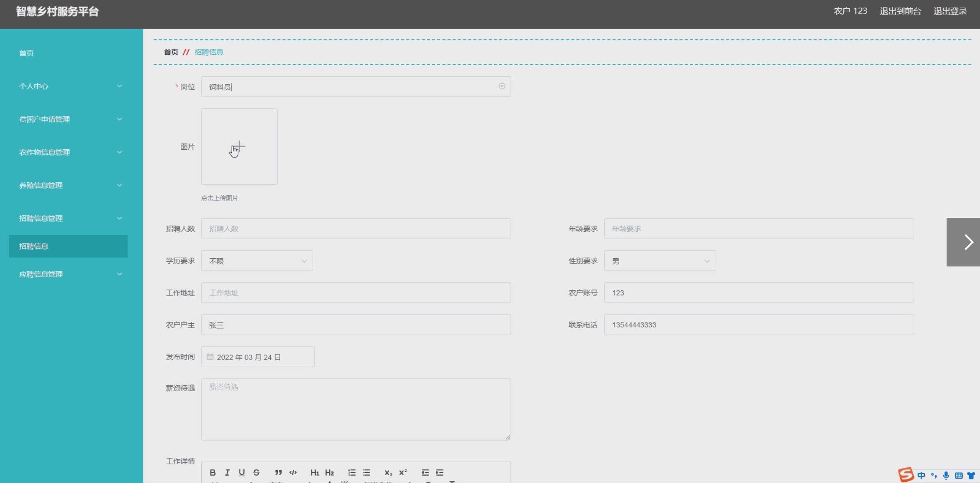Viewport: 980px width, 483px height.
Task: Click the image upload plus box
Action: (x=239, y=147)
